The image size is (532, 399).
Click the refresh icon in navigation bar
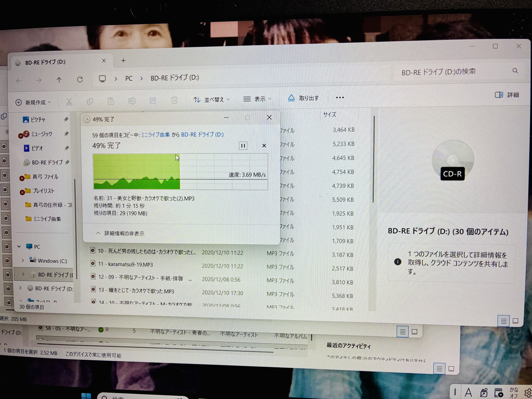[80, 80]
